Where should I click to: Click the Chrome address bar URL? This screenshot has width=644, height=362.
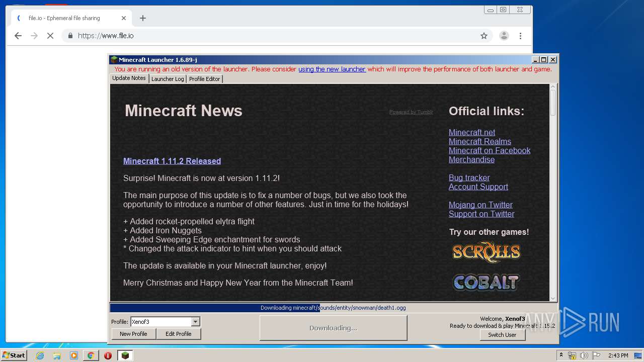tap(106, 36)
